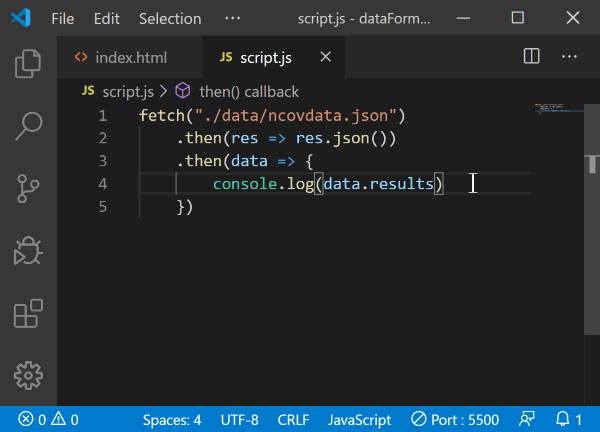The width and height of the screenshot is (600, 432).
Task: Open the Run and Debug view
Action: pos(28,251)
